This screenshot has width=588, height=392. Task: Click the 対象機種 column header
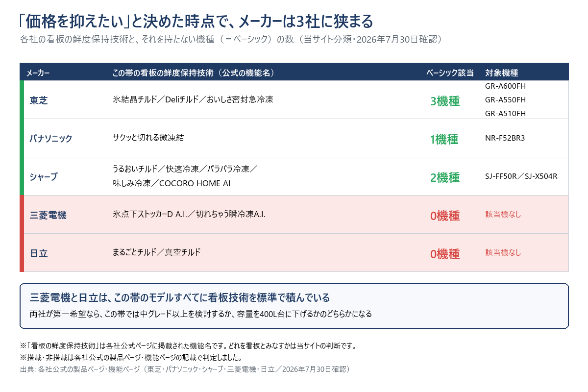point(502,73)
